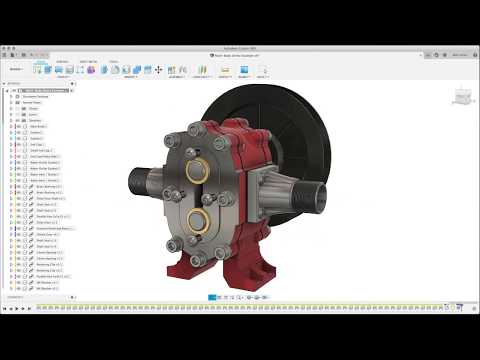Open the File menu icon
This screenshot has height=360, width=480.
click(x=13, y=55)
